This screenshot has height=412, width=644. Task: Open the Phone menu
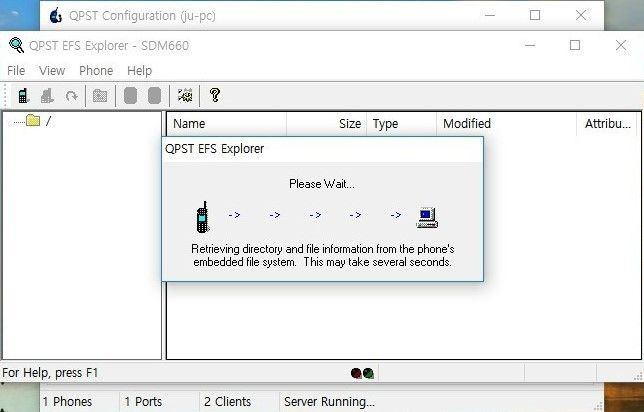(96, 71)
